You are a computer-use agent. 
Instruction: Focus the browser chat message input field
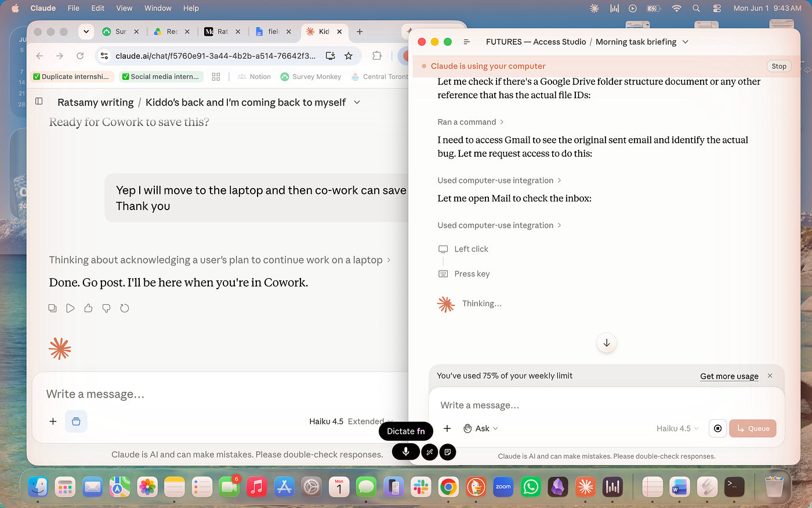tap(220, 394)
